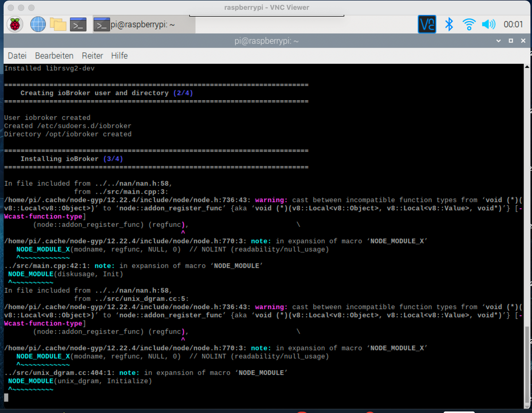Click '../src/unix_dgram.cc:404:1: note' line
Image resolution: width=532 pixels, height=413 pixels.
(x=146, y=373)
